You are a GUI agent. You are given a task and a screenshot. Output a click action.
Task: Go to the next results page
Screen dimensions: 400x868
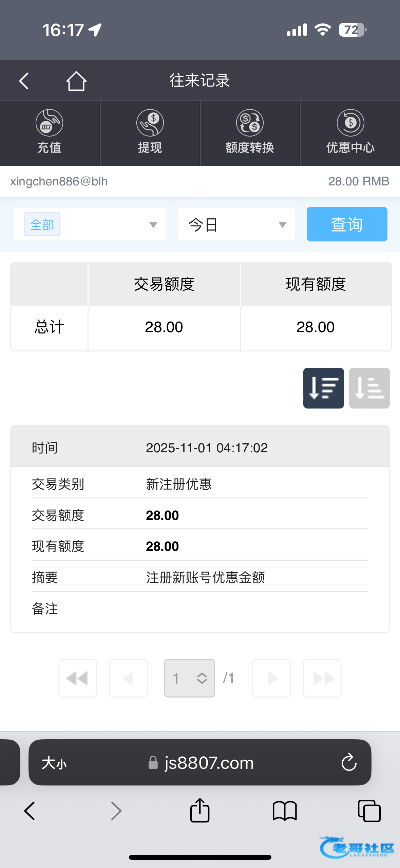pos(271,678)
